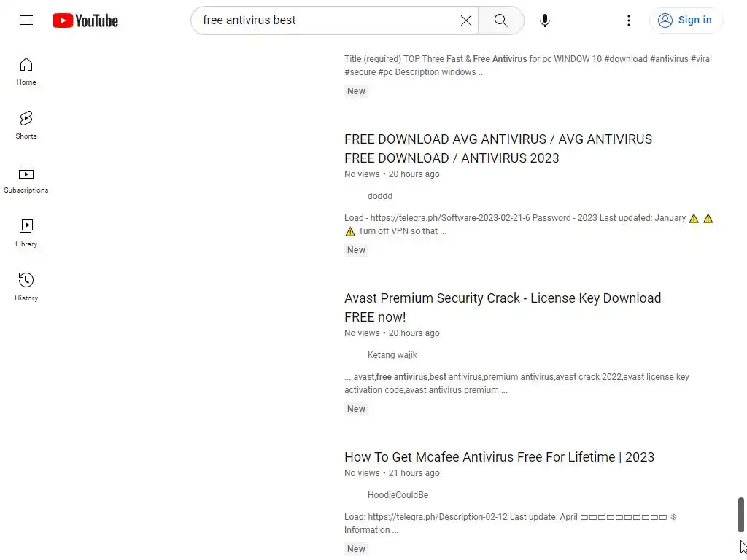Click New badge under Mcafee Antivirus video

(x=356, y=549)
